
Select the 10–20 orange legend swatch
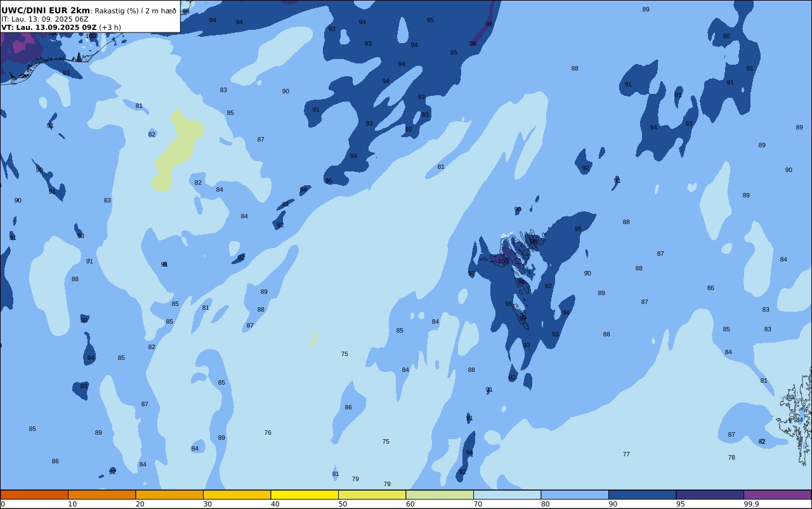pyautogui.click(x=101, y=494)
